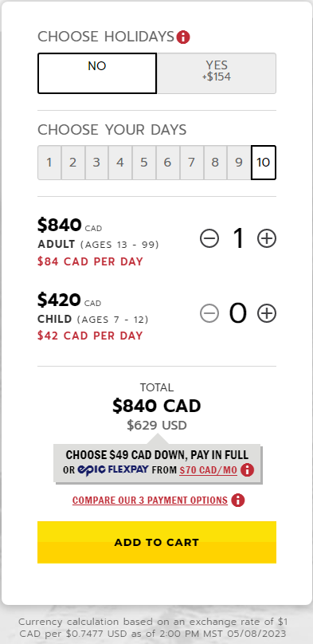
Task: Pick the 3 days option
Action: (x=96, y=163)
